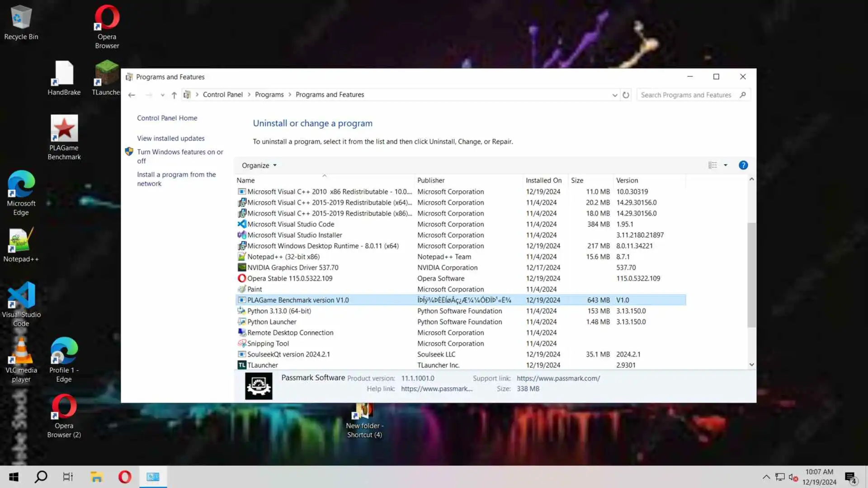The height and width of the screenshot is (488, 868).
Task: Click the File Explorer taskbar icon
Action: (x=96, y=477)
